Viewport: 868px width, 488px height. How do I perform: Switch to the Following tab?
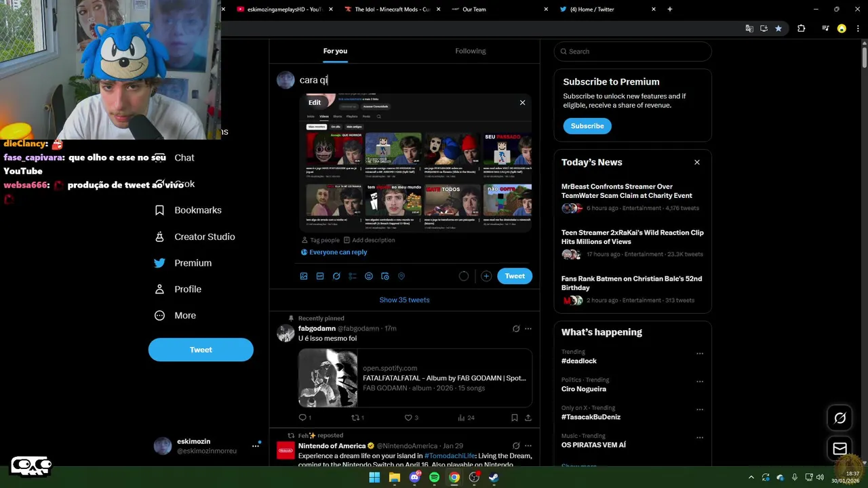(471, 51)
